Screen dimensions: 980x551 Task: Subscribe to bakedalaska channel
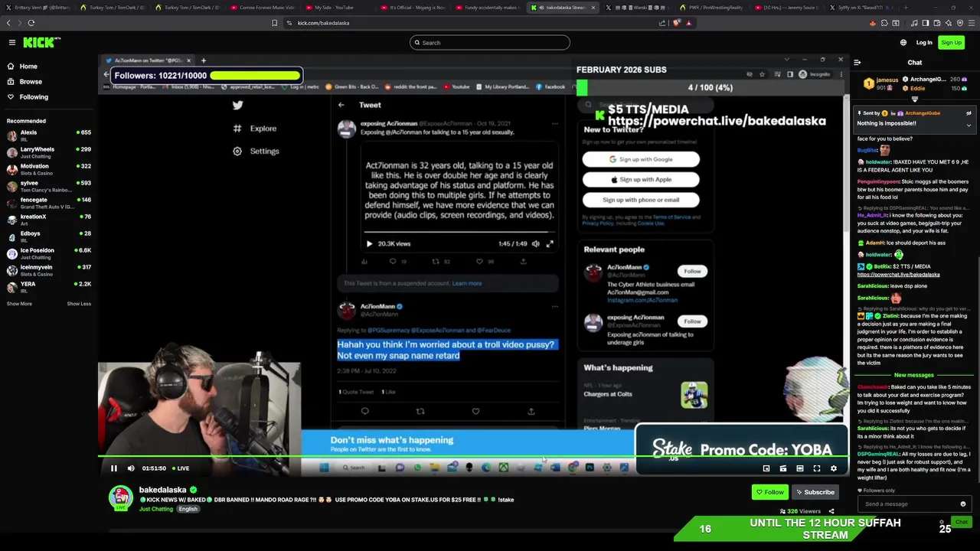(x=815, y=492)
